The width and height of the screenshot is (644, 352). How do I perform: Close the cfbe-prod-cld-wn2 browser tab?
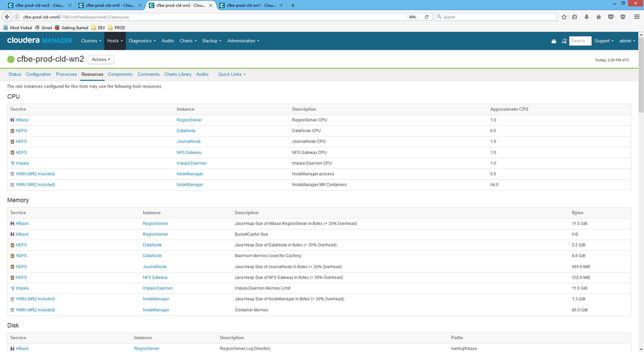tap(211, 5)
